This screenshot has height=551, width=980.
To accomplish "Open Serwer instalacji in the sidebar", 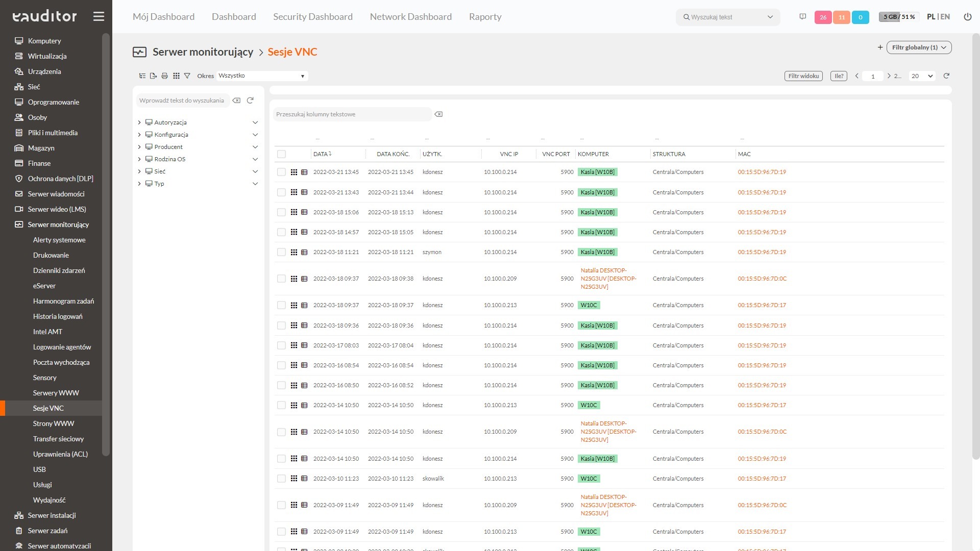I will tap(52, 515).
